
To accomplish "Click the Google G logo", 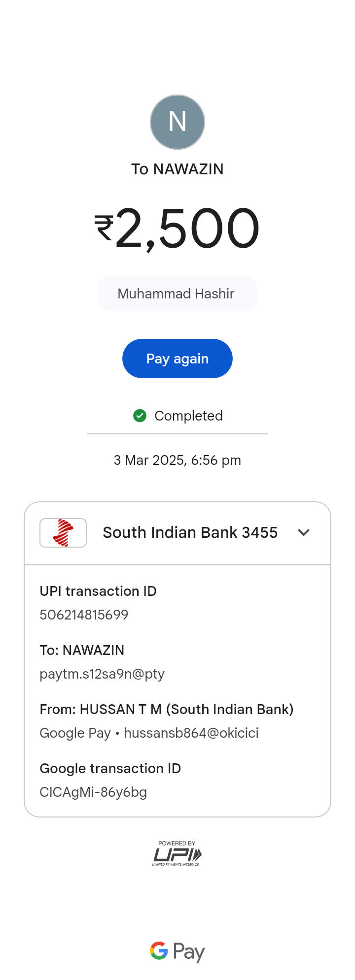I will coord(159,951).
